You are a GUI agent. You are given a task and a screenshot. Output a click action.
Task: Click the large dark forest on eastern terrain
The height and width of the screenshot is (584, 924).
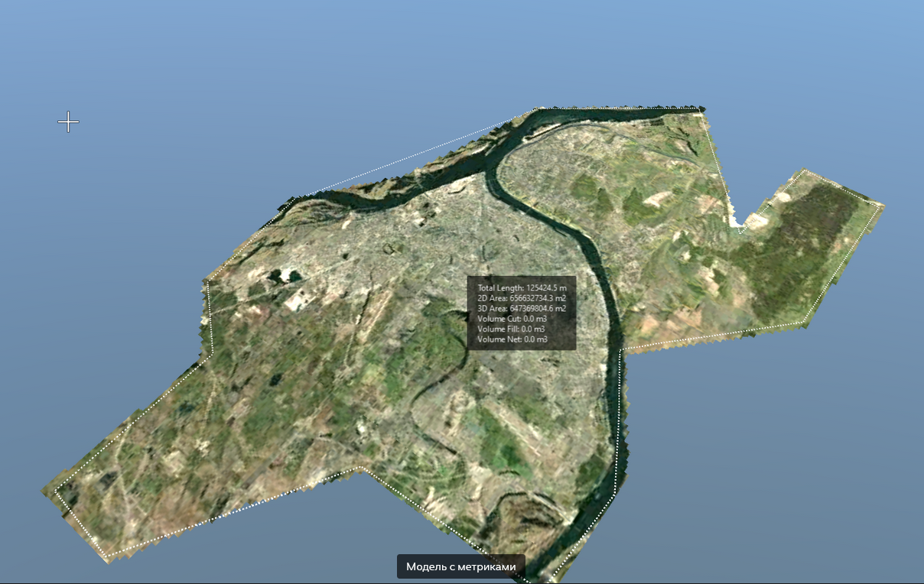803,245
